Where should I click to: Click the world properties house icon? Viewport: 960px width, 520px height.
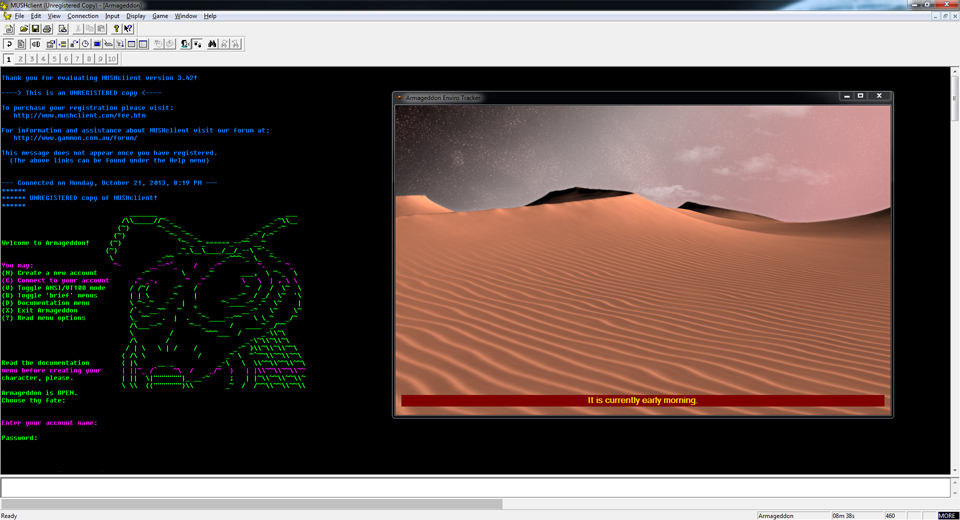pos(51,44)
